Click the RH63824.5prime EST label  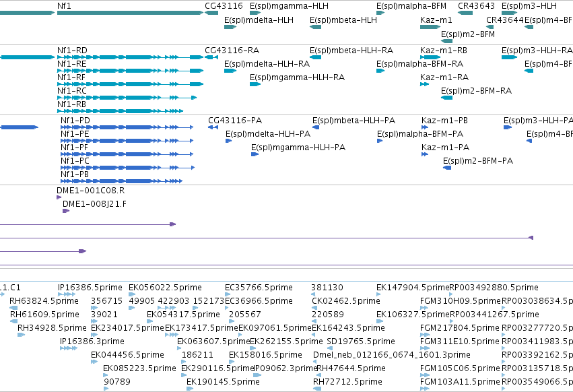point(44,301)
